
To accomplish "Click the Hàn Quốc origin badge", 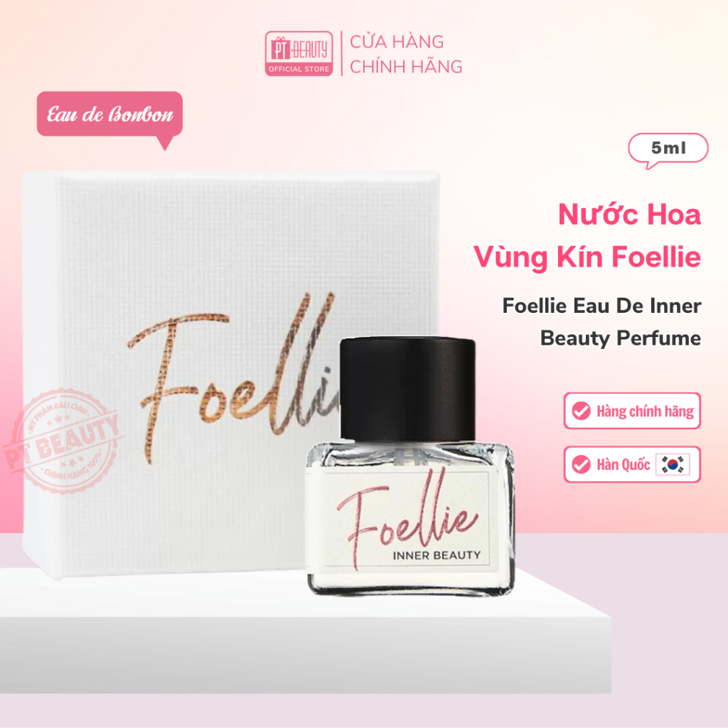I will coord(632,464).
